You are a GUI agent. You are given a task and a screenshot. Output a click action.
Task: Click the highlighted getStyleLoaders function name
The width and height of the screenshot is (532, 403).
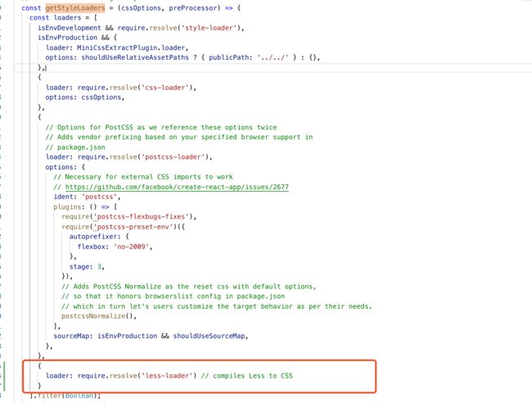coord(75,8)
